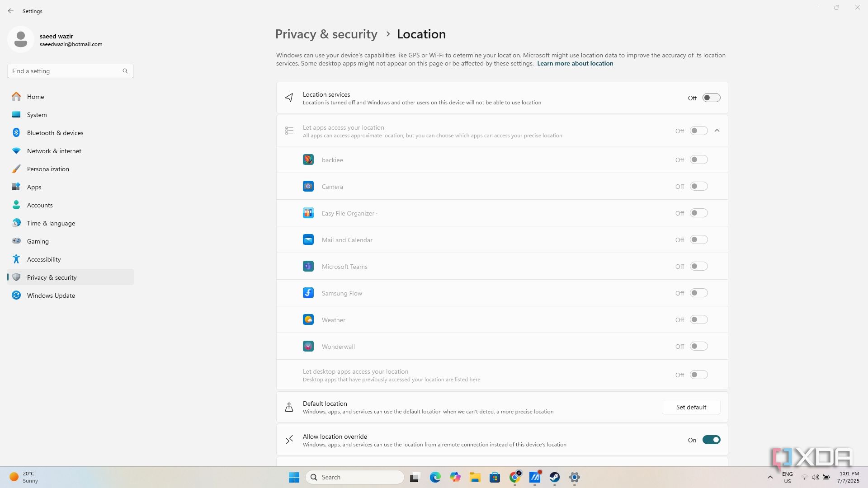868x488 pixels.
Task: Show hidden system tray icons
Action: 770,477
